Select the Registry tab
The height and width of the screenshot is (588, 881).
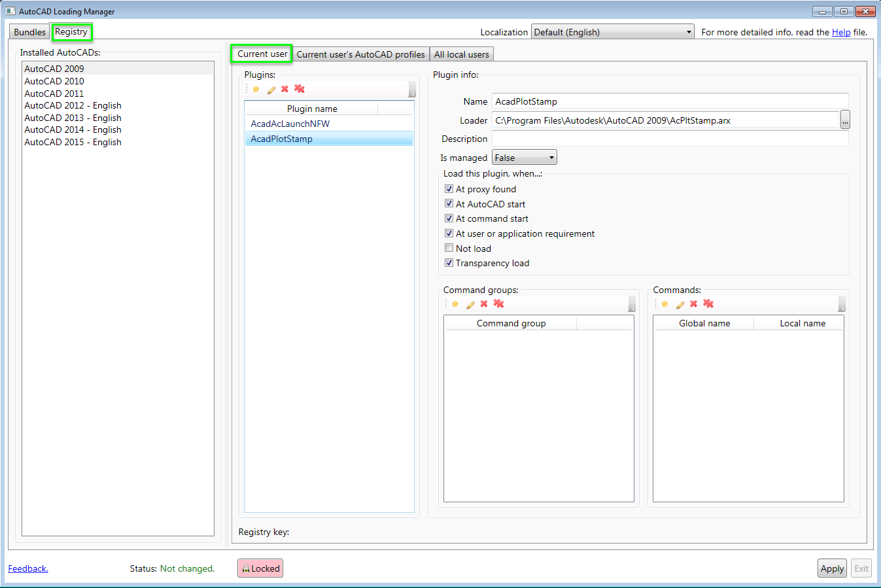(71, 31)
